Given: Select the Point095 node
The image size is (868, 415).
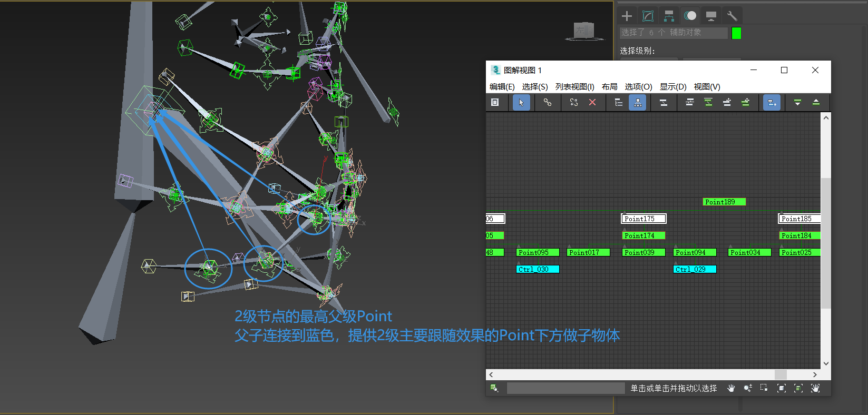Looking at the screenshot, I should pos(538,252).
